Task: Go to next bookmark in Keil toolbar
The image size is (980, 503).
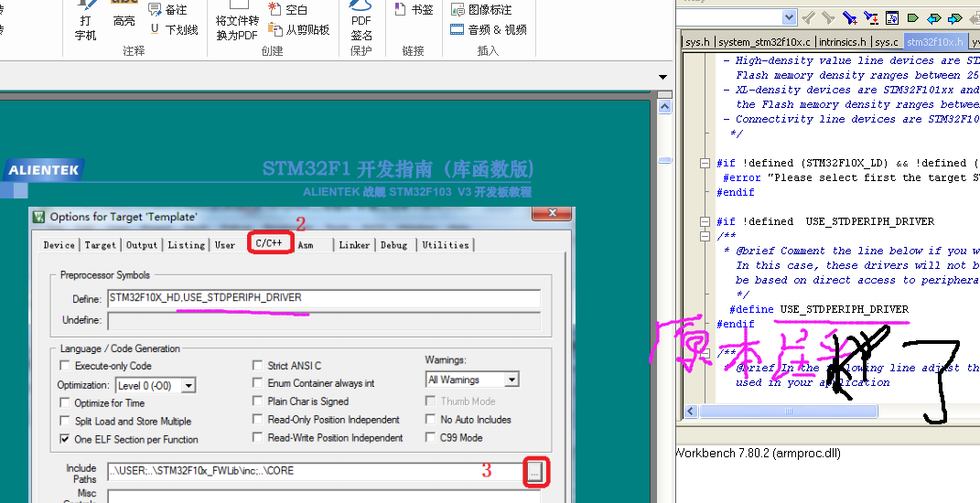Action: (955, 17)
